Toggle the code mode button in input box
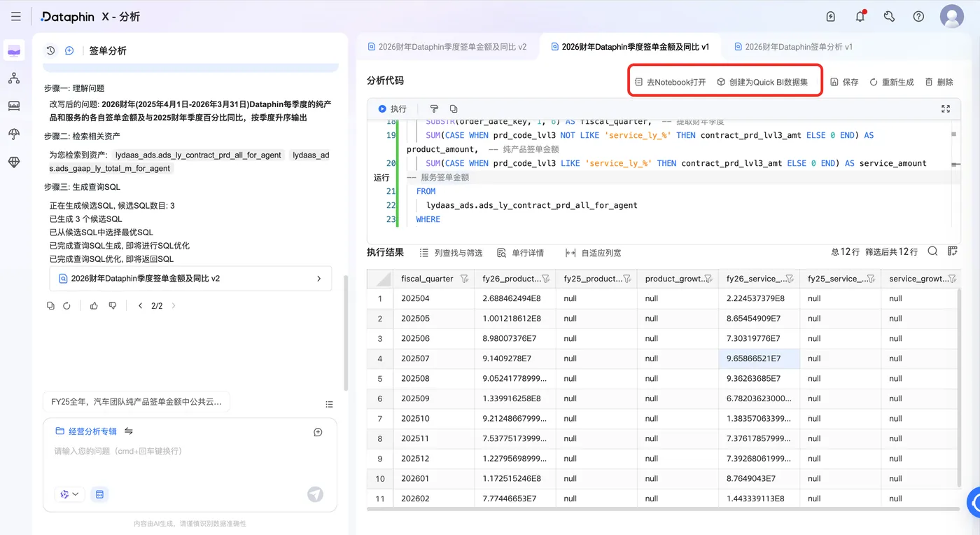This screenshot has width=980, height=535. coord(99,494)
